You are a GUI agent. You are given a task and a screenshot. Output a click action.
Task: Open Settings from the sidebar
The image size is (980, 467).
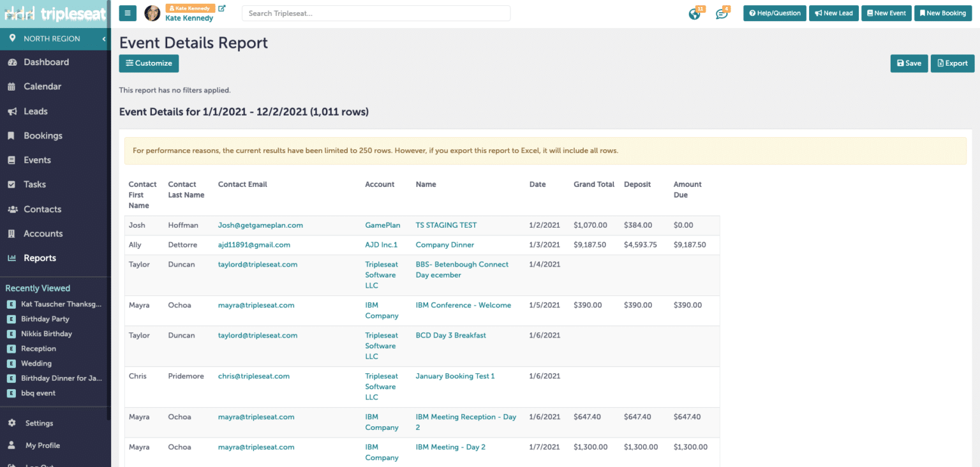pos(39,424)
